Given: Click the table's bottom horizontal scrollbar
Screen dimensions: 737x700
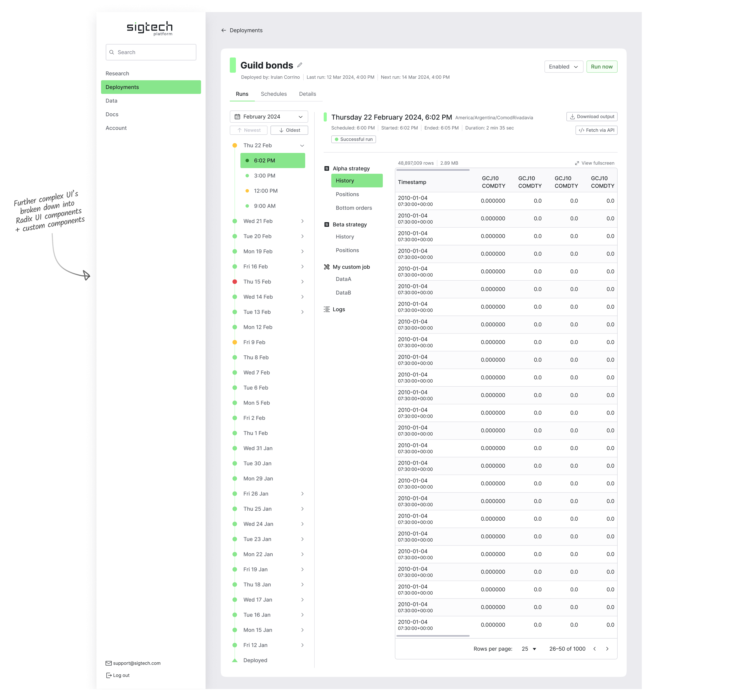Looking at the screenshot, I should point(433,636).
